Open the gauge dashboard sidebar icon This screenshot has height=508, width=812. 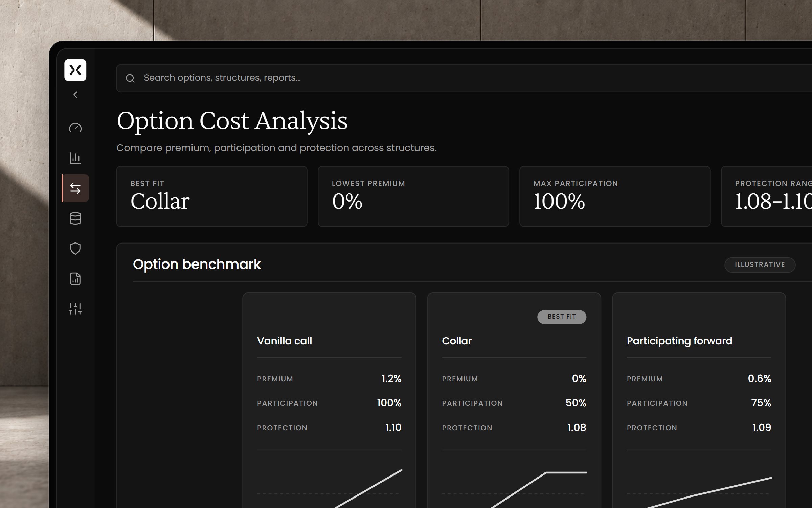point(75,128)
